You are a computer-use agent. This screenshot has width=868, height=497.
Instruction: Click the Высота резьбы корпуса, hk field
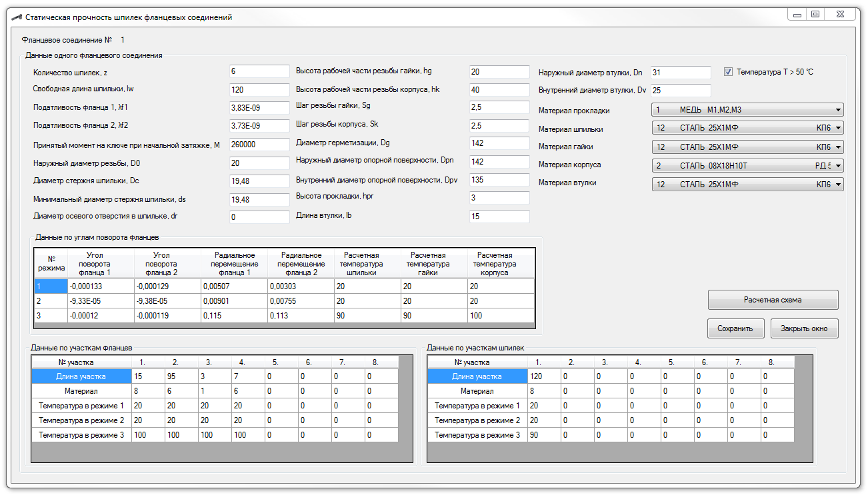tap(499, 90)
